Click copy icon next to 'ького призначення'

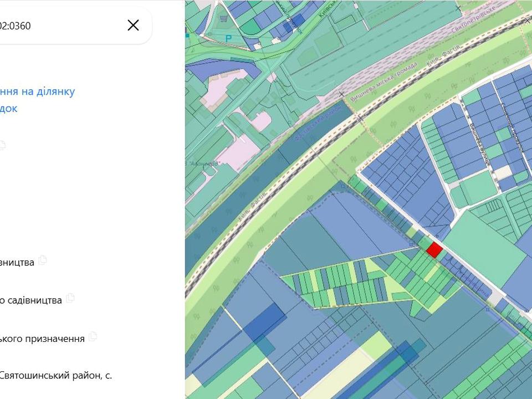pos(93,336)
